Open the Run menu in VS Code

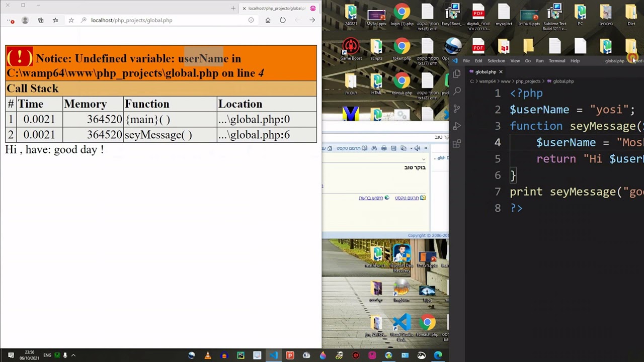click(540, 61)
